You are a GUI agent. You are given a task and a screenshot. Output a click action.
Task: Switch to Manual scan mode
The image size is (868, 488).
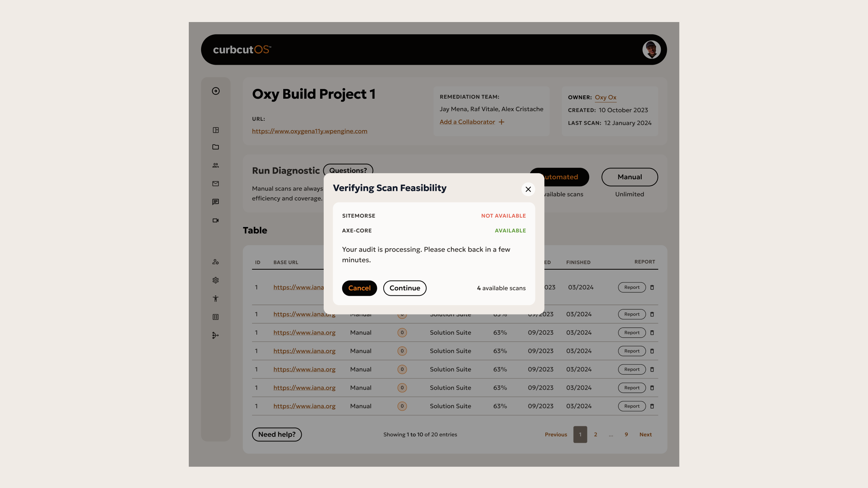click(x=630, y=176)
